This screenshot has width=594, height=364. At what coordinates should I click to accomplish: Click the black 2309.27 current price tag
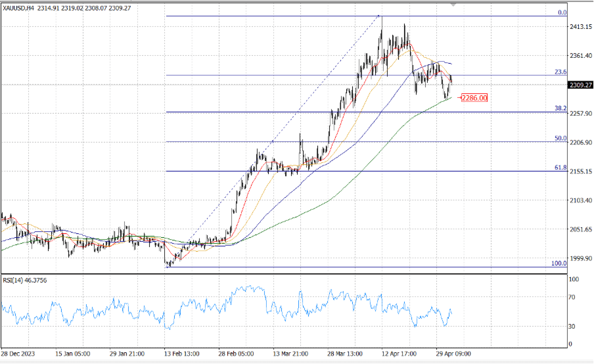tap(581, 85)
